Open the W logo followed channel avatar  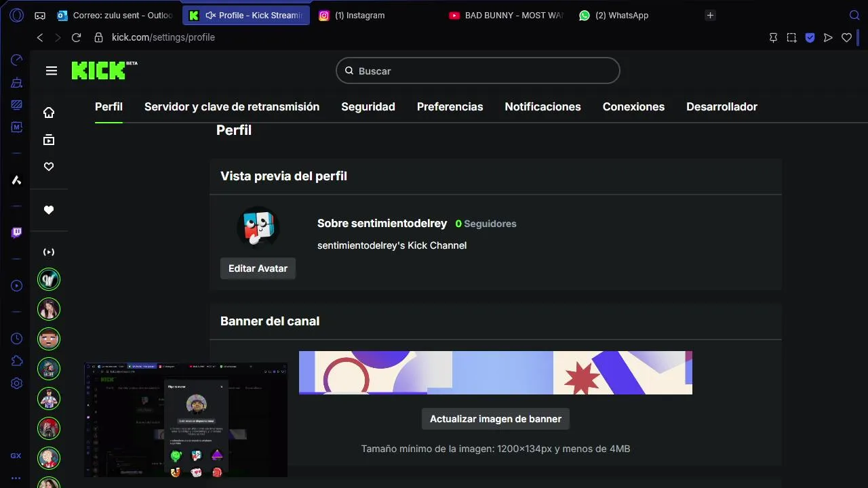click(x=49, y=279)
